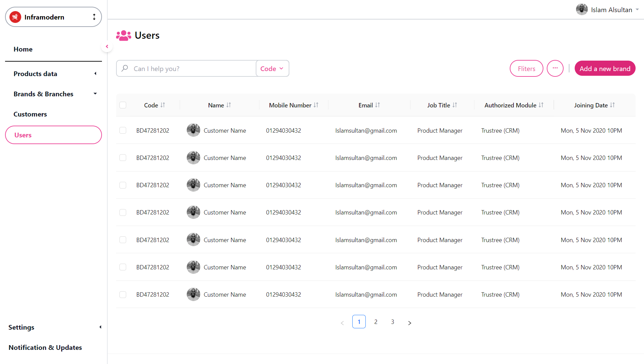
Task: Click the Users group icon next to the page title
Action: coord(123,35)
